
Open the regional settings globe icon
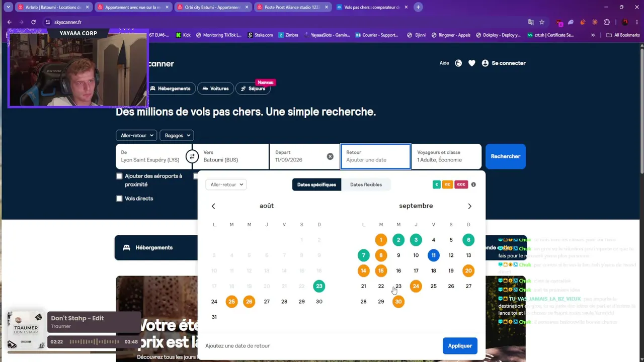(458, 63)
